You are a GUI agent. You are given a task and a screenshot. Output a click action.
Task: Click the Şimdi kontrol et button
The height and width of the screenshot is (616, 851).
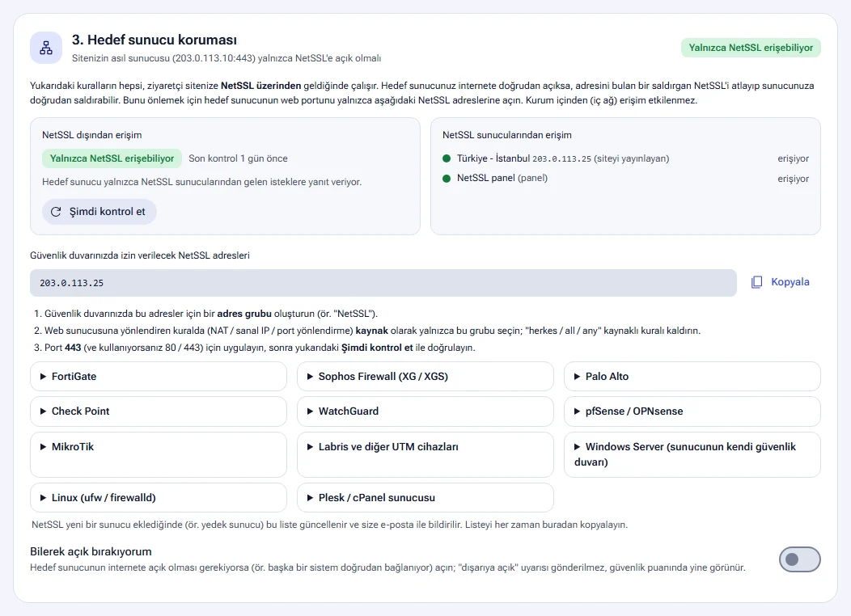(99, 212)
